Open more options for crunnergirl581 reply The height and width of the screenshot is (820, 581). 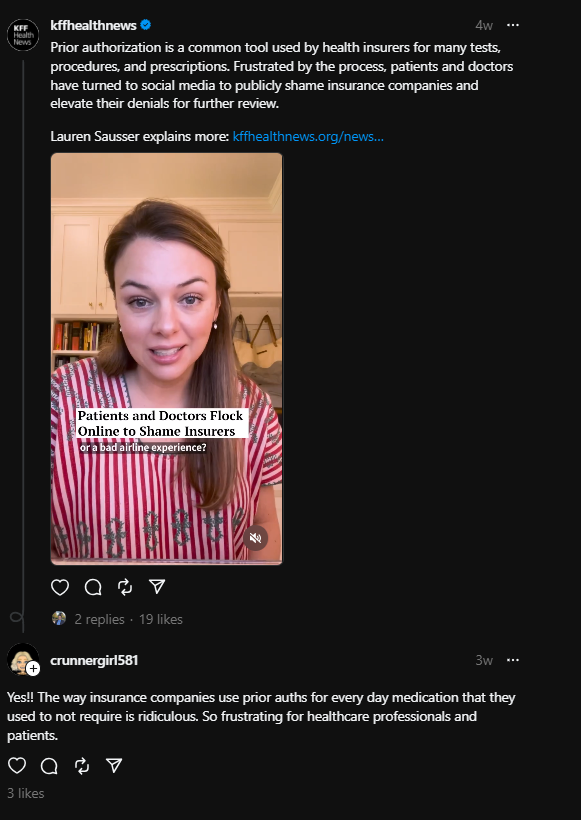pos(513,660)
